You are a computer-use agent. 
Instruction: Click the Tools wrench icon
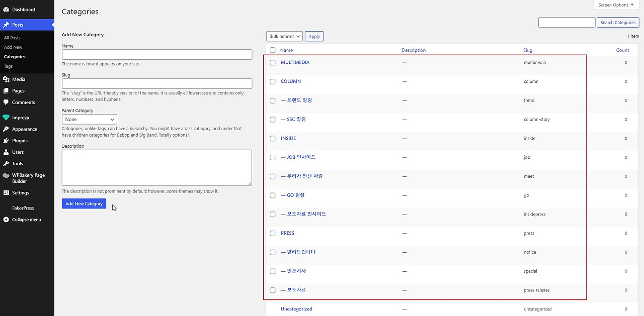pyautogui.click(x=6, y=164)
